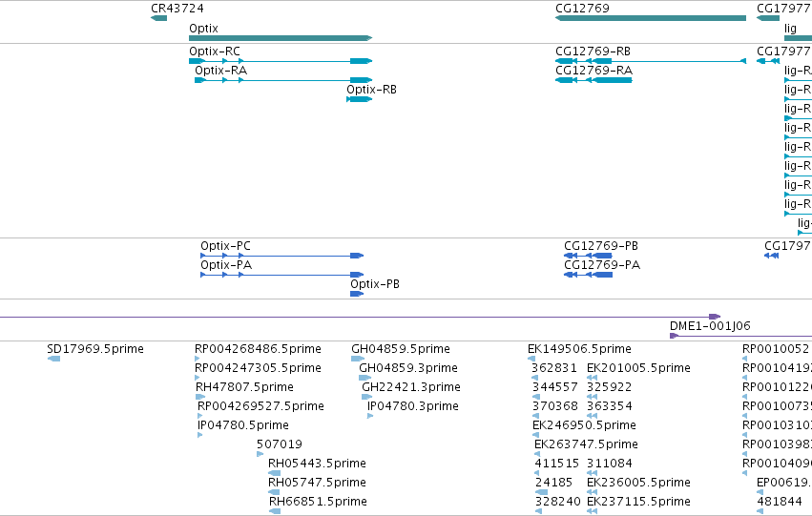This screenshot has height=516, width=812.
Task: Click the 362831 feature label
Action: (x=554, y=368)
